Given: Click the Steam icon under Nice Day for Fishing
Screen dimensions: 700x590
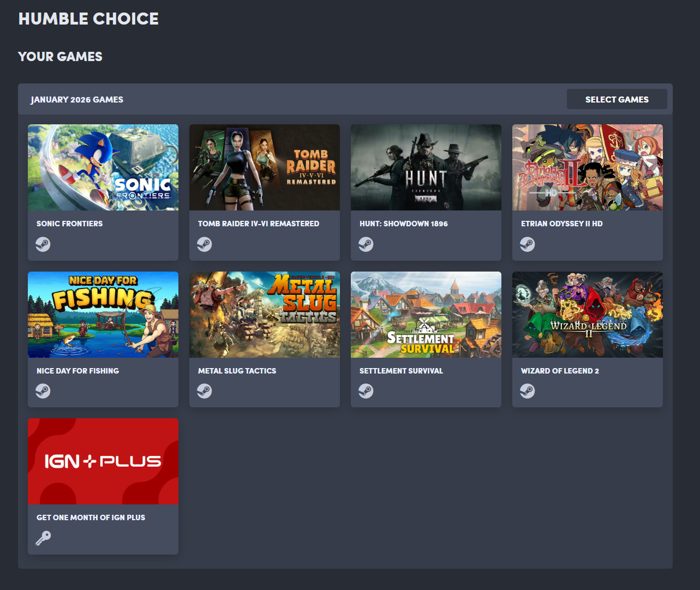Looking at the screenshot, I should click(x=43, y=391).
